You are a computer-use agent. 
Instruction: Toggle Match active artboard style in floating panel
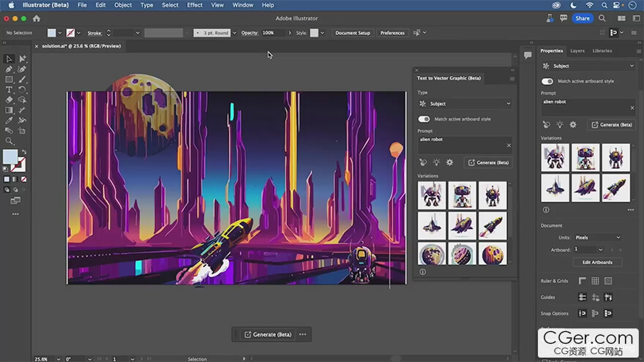pyautogui.click(x=424, y=118)
